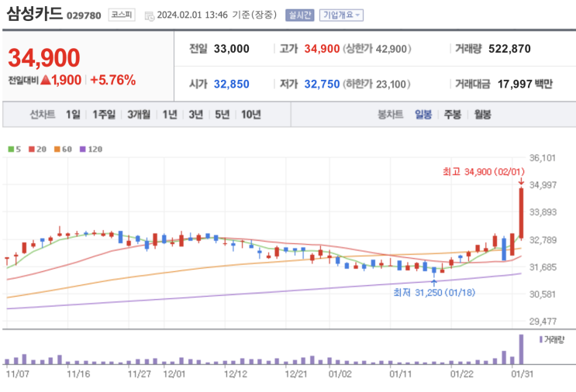Click the calendar icon beside the date
The width and height of the screenshot is (576, 392).
(x=149, y=16)
